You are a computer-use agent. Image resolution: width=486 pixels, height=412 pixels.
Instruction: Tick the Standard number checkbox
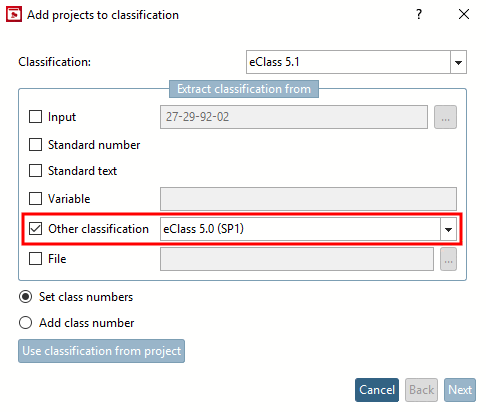click(x=35, y=145)
